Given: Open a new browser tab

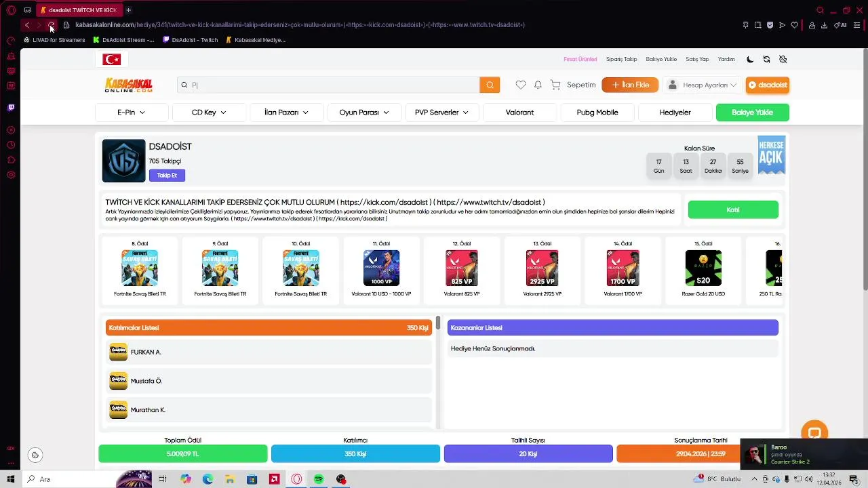Looking at the screenshot, I should pos(128,10).
